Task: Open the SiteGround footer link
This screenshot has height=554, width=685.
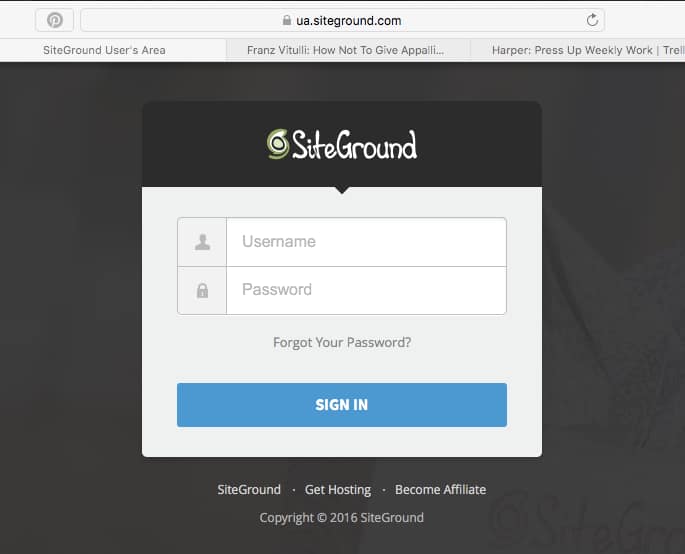Action: pyautogui.click(x=249, y=489)
